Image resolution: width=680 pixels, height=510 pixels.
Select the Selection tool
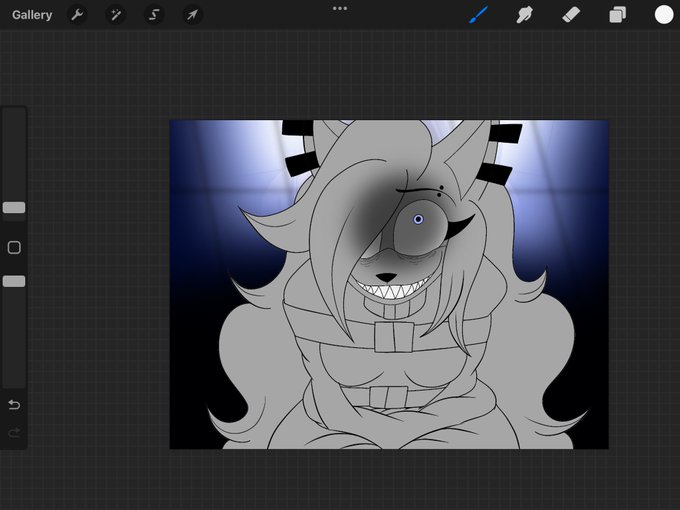coord(154,15)
